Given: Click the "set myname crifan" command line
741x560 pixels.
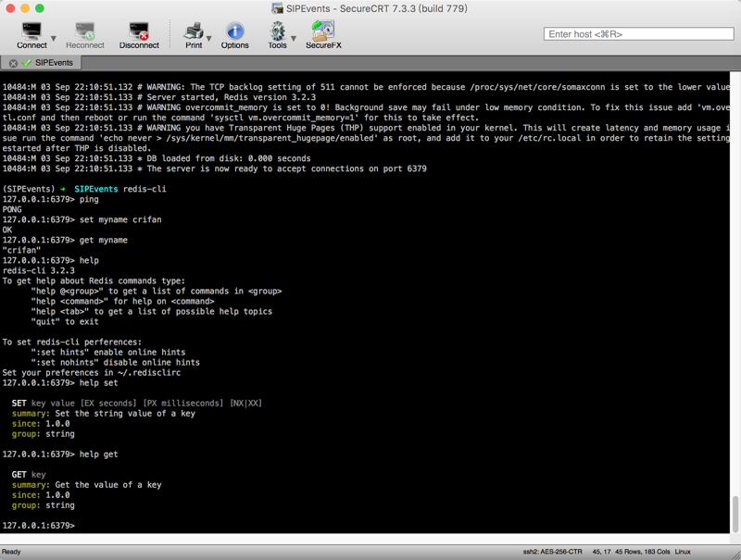Looking at the screenshot, I should pos(82,219).
